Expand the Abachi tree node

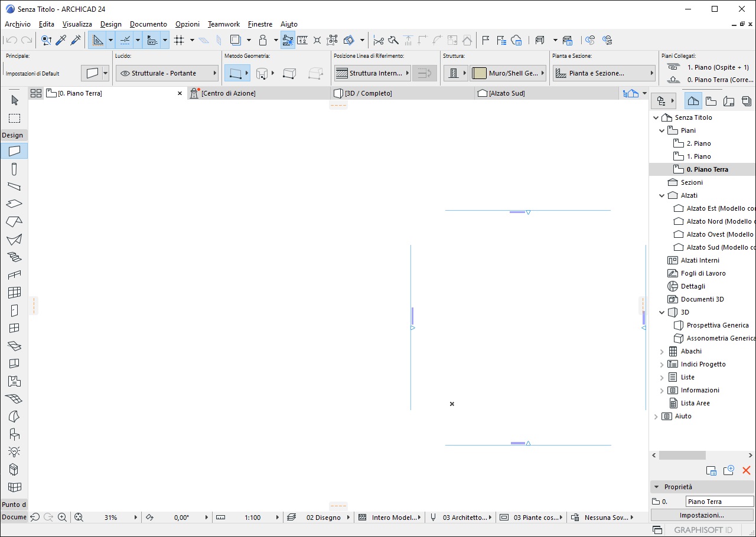(662, 351)
